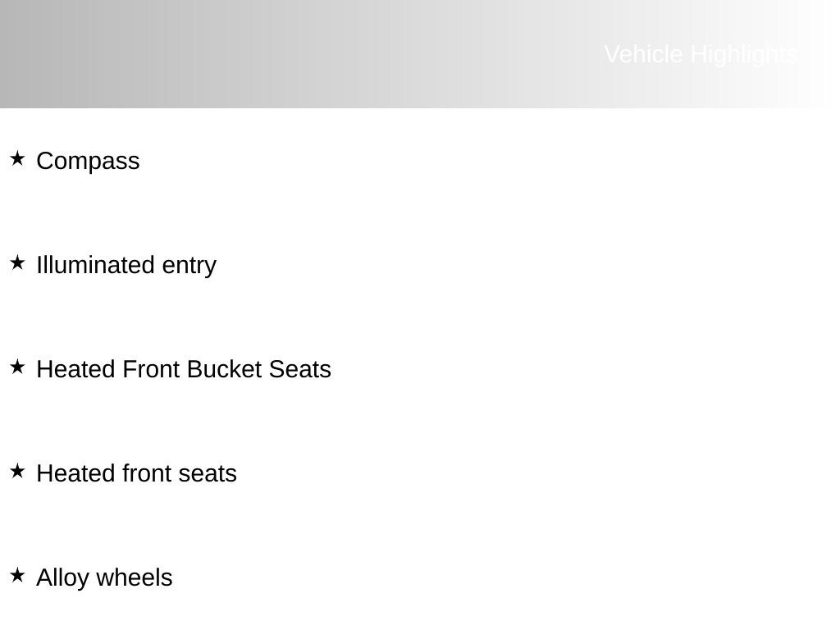Viewport: 840px width, 630px height.
Task: Click the star bullet beside Illuminated entry
Action: tap(17, 262)
